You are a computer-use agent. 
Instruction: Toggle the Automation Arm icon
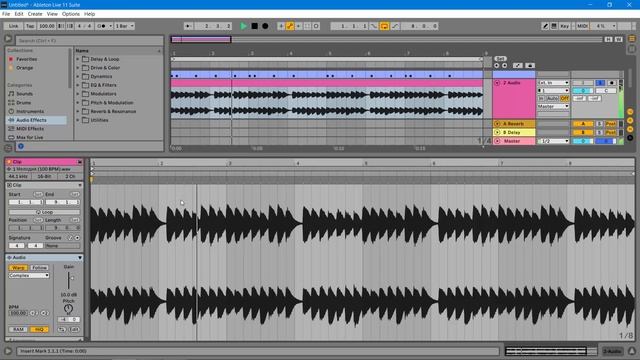(x=290, y=26)
